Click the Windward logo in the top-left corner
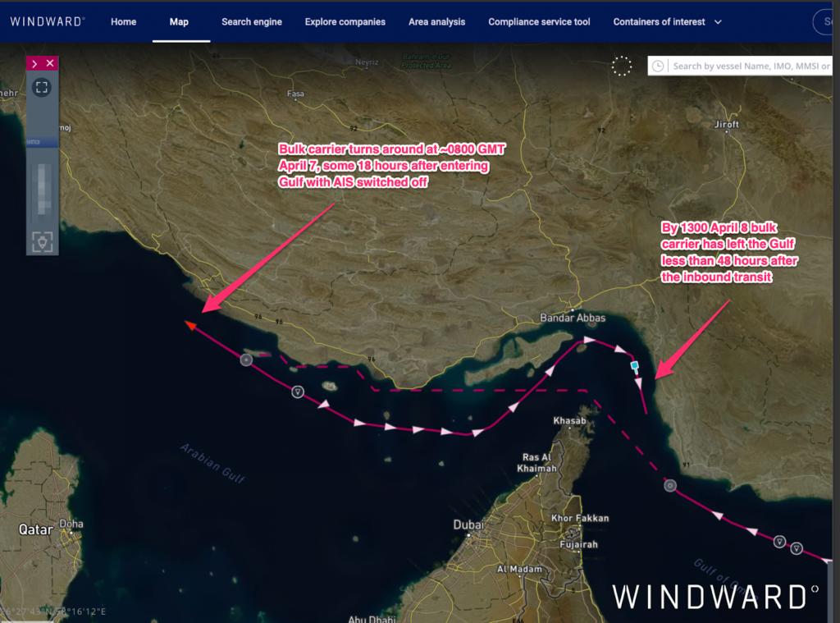840x623 pixels. coord(47,22)
